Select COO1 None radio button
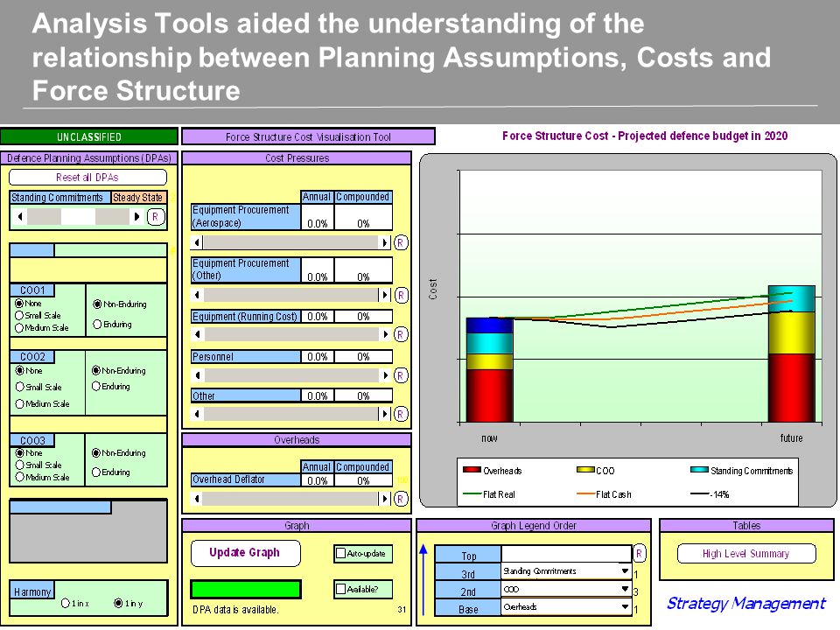Viewport: 840px width, 630px height. click(19, 304)
